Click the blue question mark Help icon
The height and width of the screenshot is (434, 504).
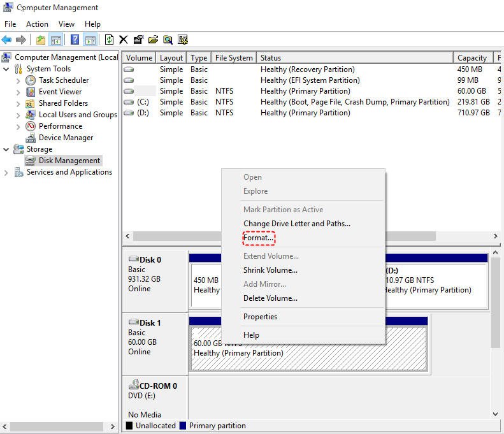click(75, 40)
